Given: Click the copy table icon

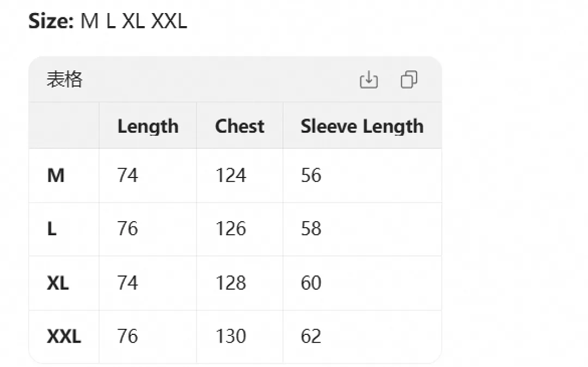Looking at the screenshot, I should coord(409,79).
